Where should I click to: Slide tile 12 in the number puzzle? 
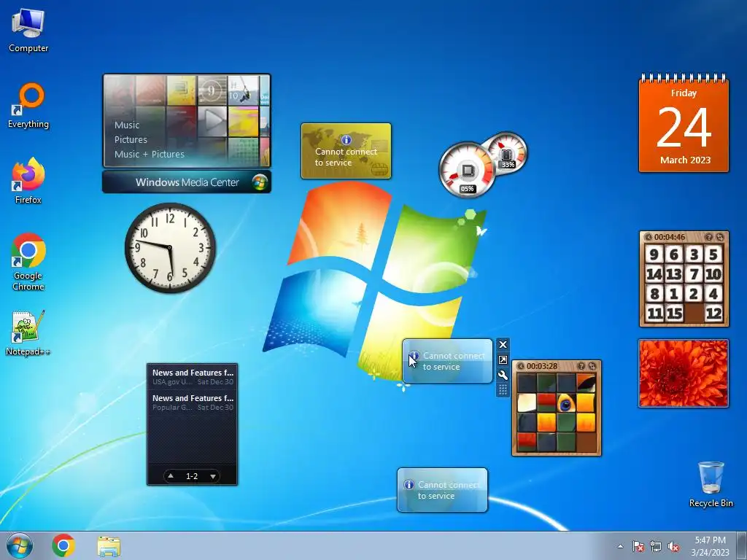(x=713, y=314)
